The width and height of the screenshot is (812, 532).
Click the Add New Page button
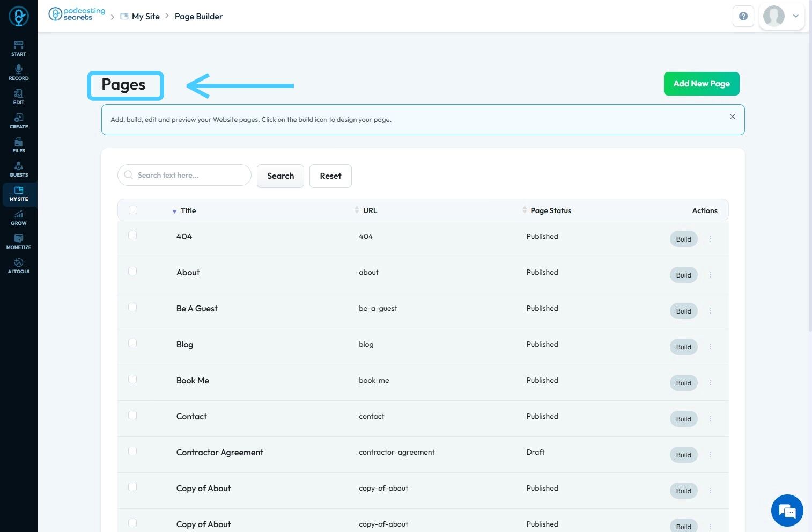point(702,84)
